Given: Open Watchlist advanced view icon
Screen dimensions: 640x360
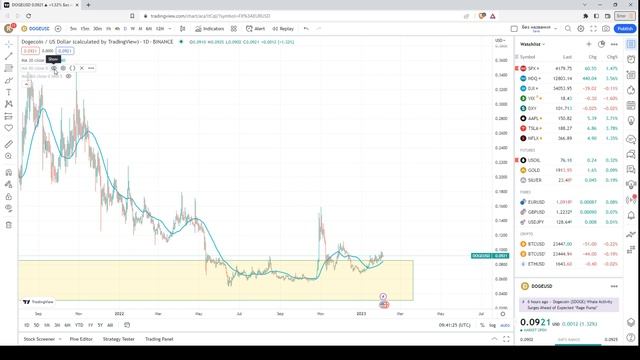Looking at the screenshot, I should click(x=601, y=44).
